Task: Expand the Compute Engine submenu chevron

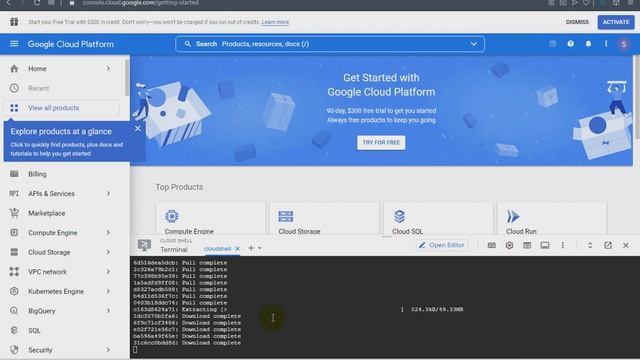Action: pyautogui.click(x=108, y=232)
